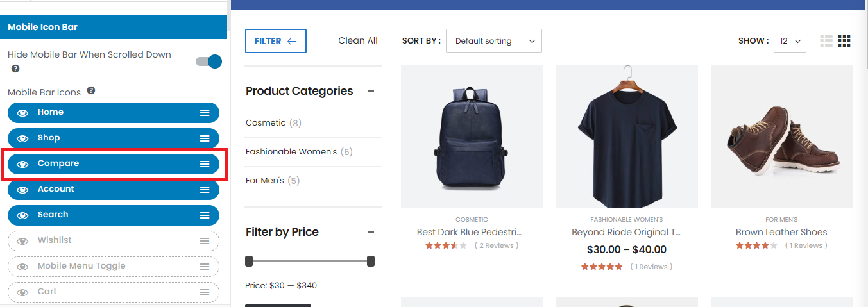Toggle Hide Mobile Bar When Scrolled Down switch
The image size is (868, 307).
click(209, 62)
